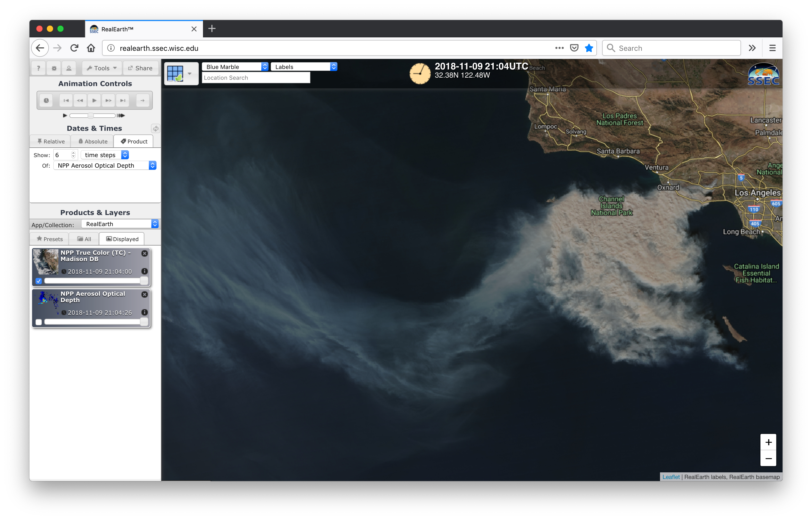Click the Location Search field

pyautogui.click(x=256, y=78)
